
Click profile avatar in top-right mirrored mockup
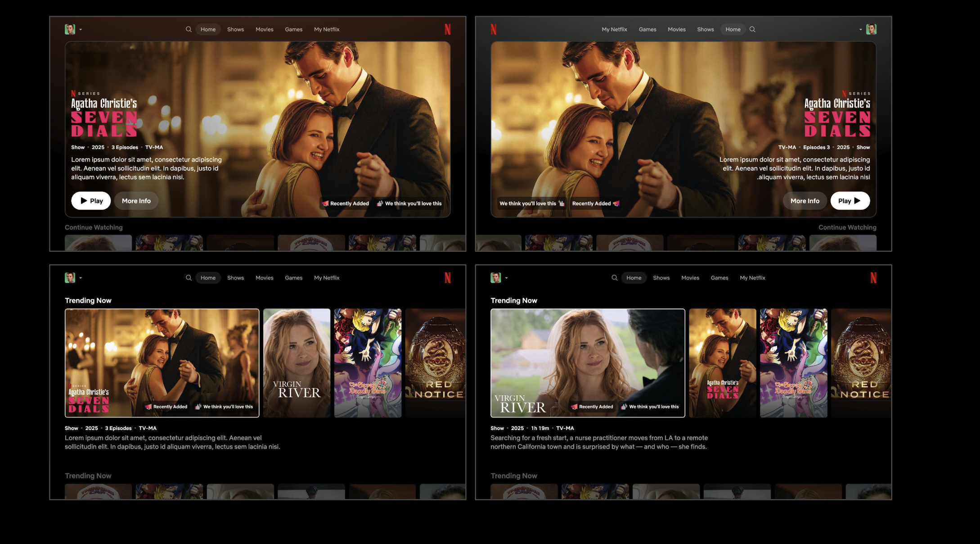click(x=871, y=29)
